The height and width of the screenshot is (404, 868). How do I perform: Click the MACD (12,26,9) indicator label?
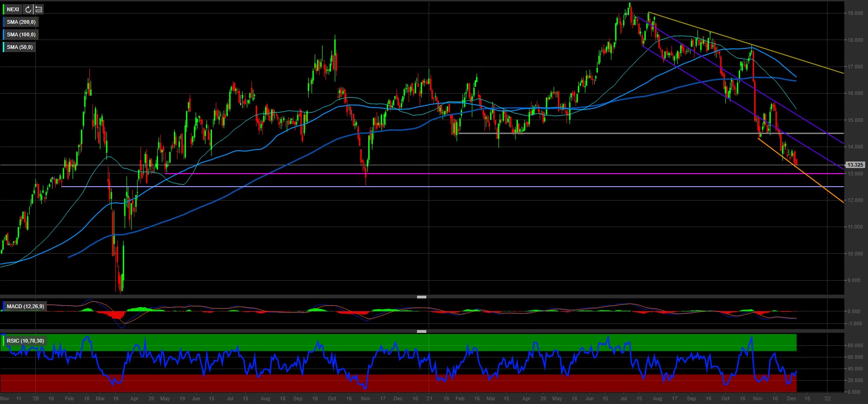[25, 306]
